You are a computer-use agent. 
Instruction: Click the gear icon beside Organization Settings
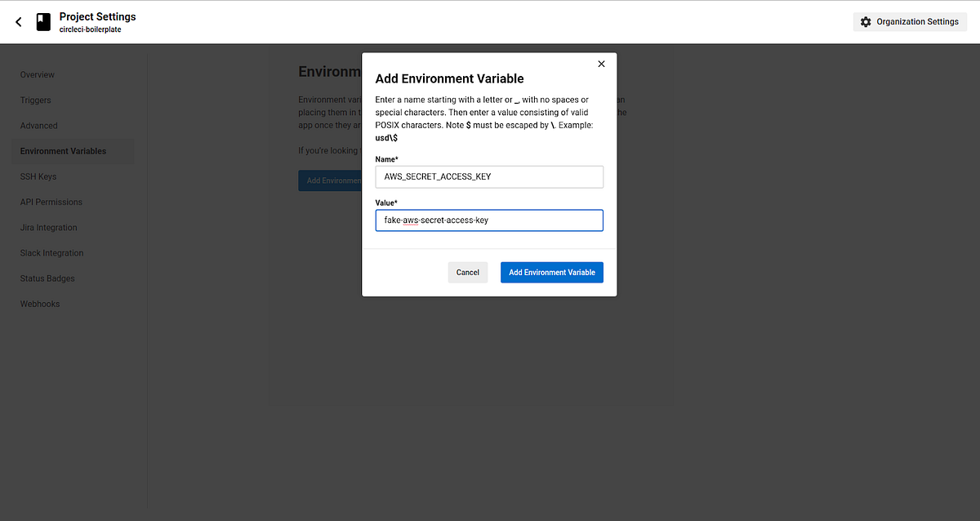pyautogui.click(x=865, y=21)
